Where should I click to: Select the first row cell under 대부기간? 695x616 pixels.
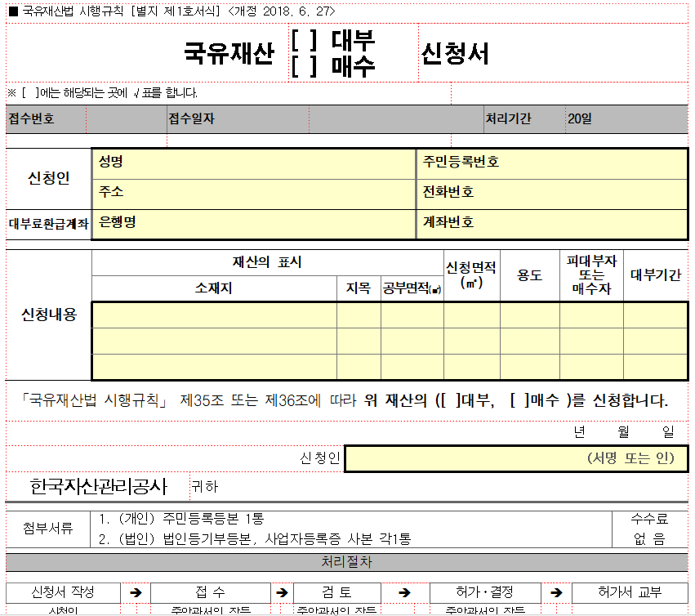tap(655, 315)
